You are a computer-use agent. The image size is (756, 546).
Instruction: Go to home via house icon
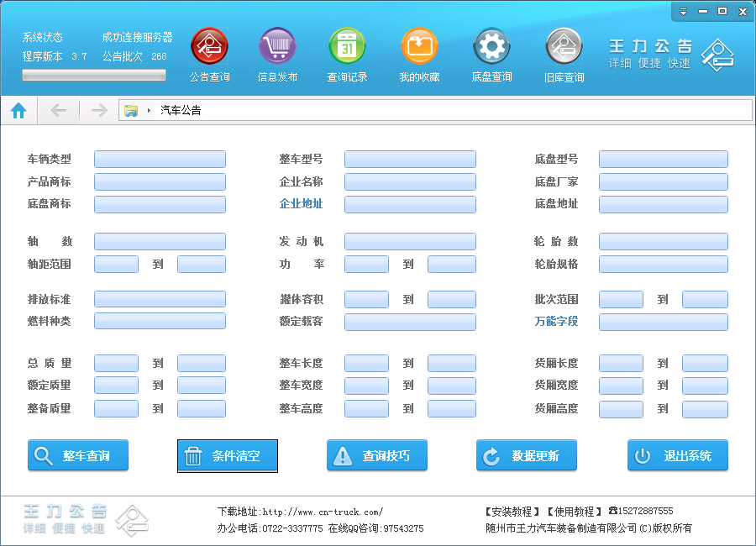tap(18, 110)
